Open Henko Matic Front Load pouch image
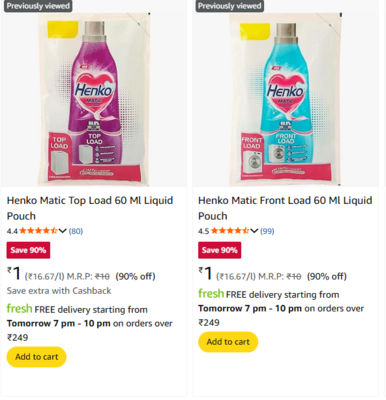386x400 pixels. coord(285,99)
